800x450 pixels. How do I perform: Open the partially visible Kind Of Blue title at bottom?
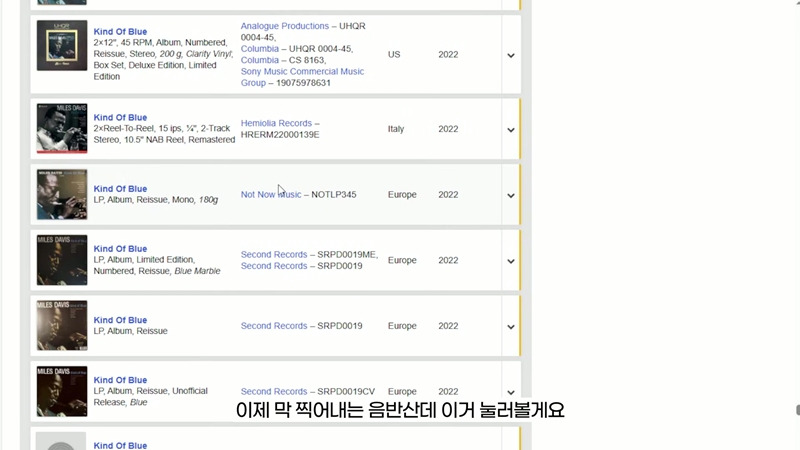(120, 445)
